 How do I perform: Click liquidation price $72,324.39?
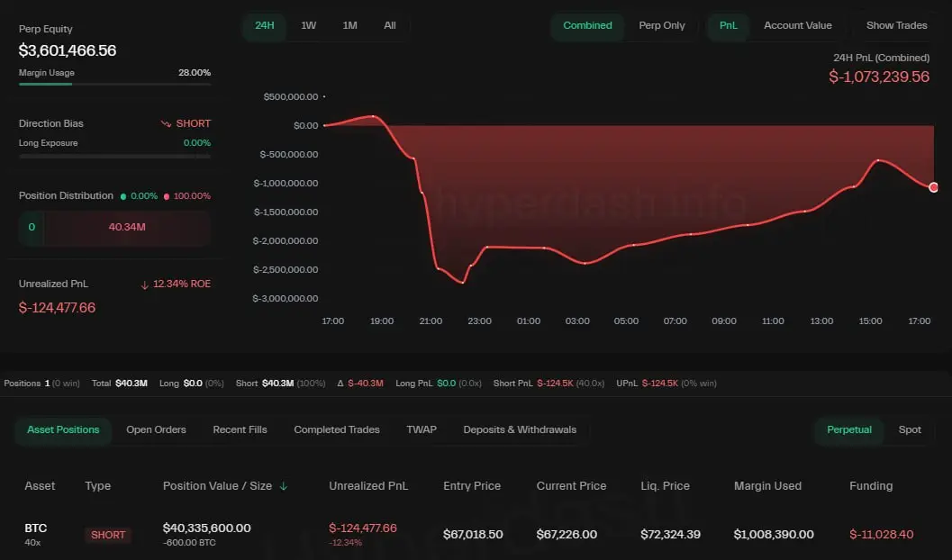[x=670, y=535]
